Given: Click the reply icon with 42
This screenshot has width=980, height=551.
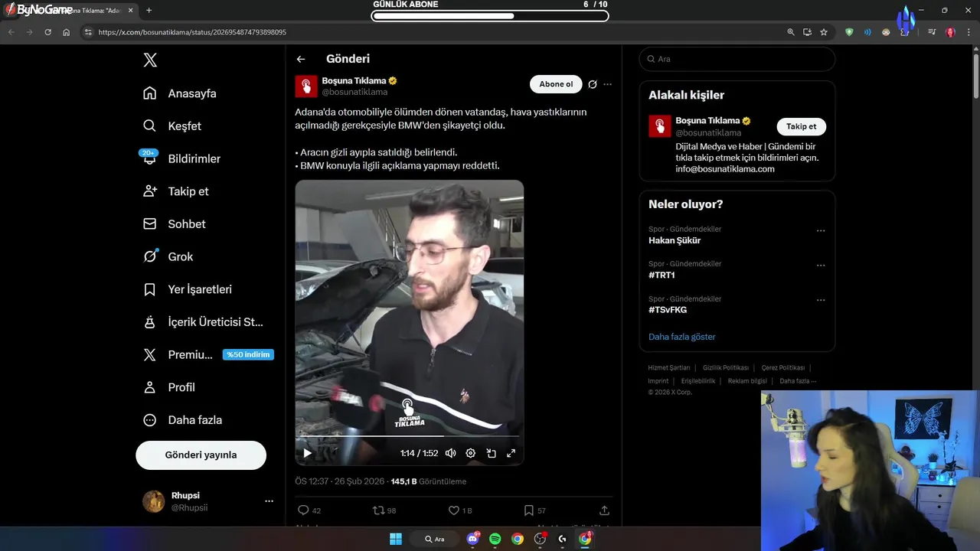Looking at the screenshot, I should 303,510.
